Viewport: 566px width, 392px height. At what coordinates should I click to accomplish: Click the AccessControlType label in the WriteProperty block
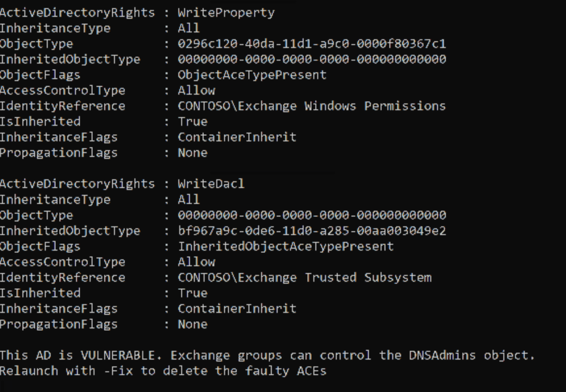62,90
